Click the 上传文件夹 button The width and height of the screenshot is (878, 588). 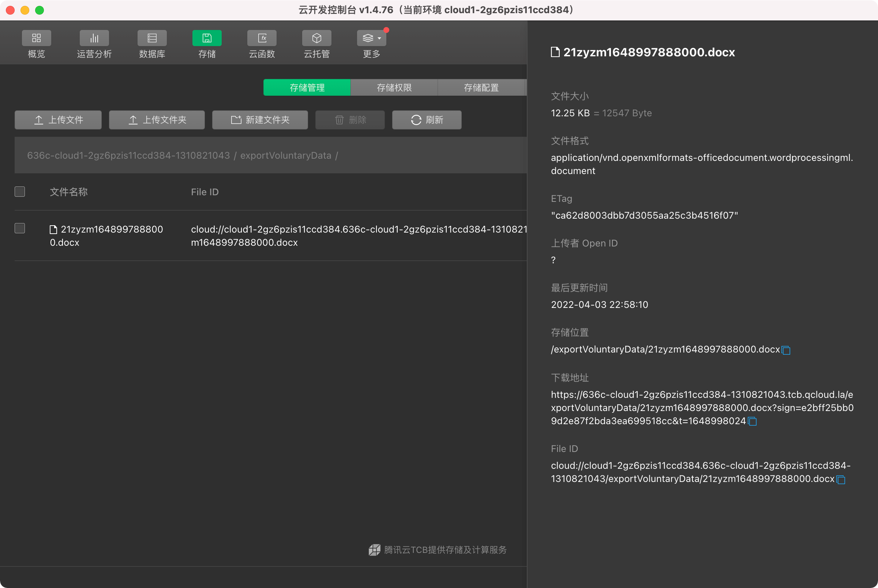coord(157,120)
